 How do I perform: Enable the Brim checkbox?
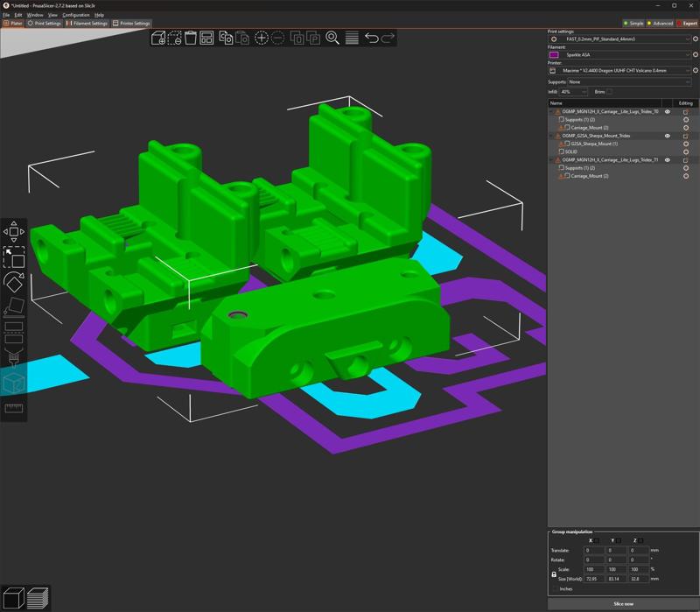point(610,91)
